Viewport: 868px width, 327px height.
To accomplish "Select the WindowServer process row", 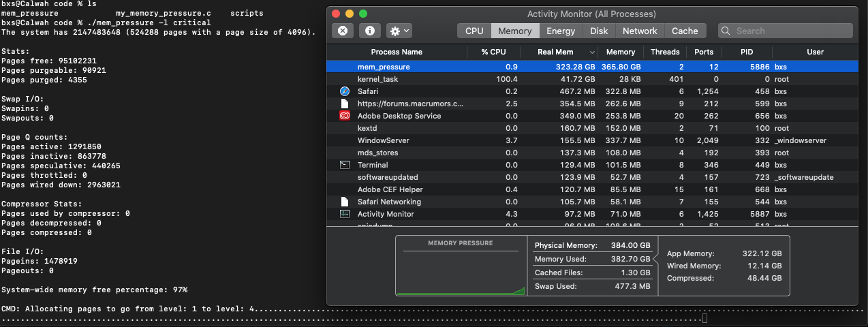I will (593, 140).
